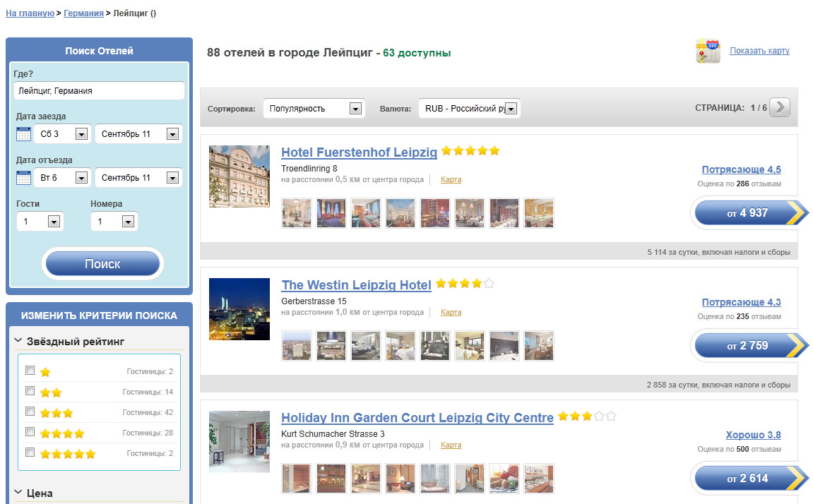Go to next results page arrow

pyautogui.click(x=779, y=107)
